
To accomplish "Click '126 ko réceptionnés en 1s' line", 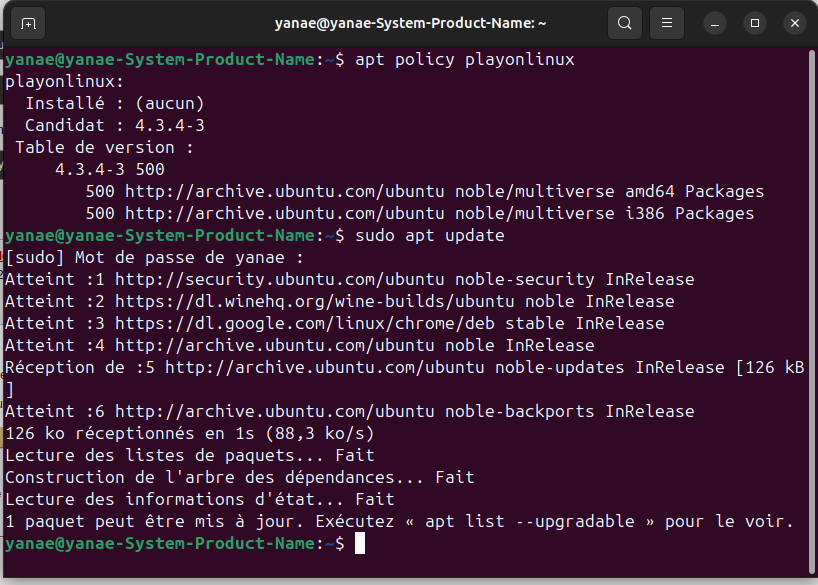I will click(x=190, y=433).
